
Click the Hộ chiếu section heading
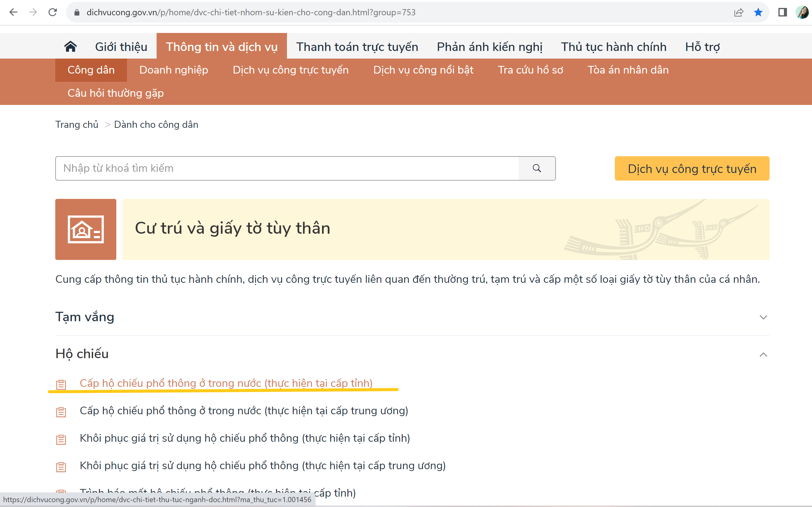(82, 354)
